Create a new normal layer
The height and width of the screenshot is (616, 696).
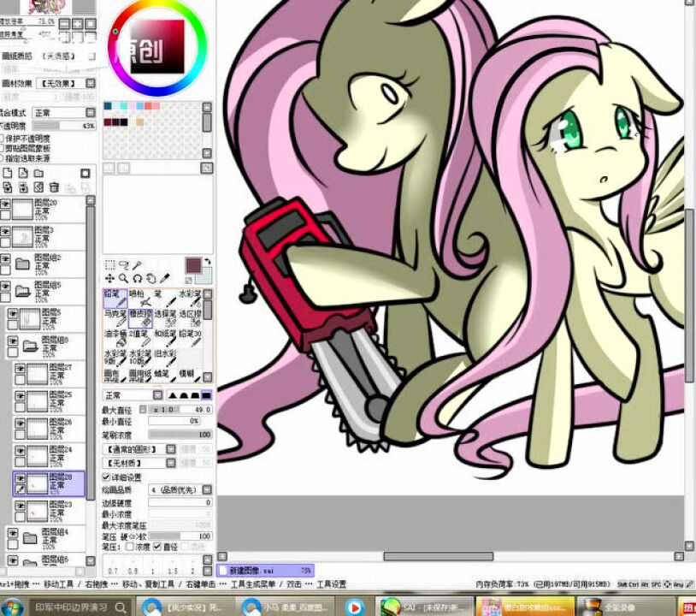coord(8,173)
